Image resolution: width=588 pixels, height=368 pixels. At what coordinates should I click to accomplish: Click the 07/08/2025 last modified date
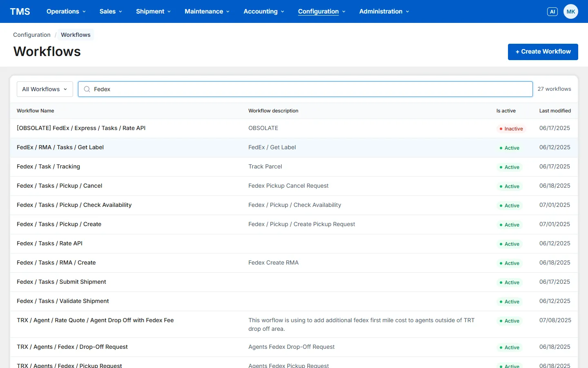coord(555,320)
